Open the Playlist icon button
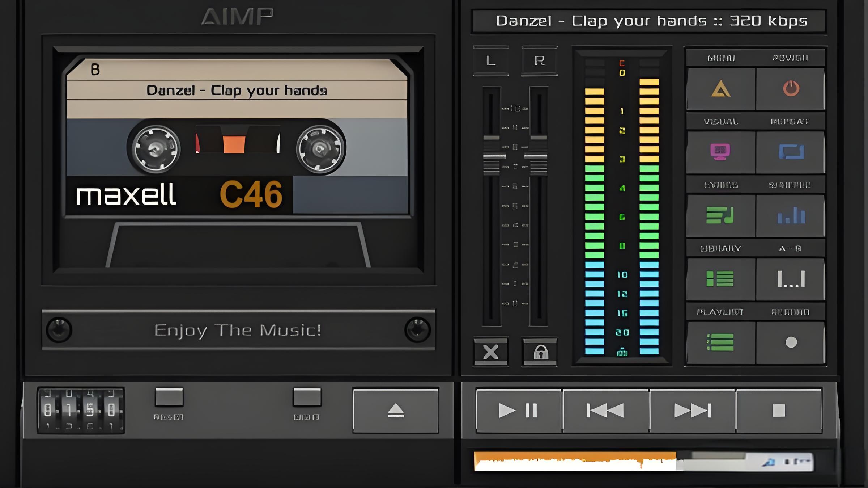Viewport: 868px width, 488px height. point(720,342)
